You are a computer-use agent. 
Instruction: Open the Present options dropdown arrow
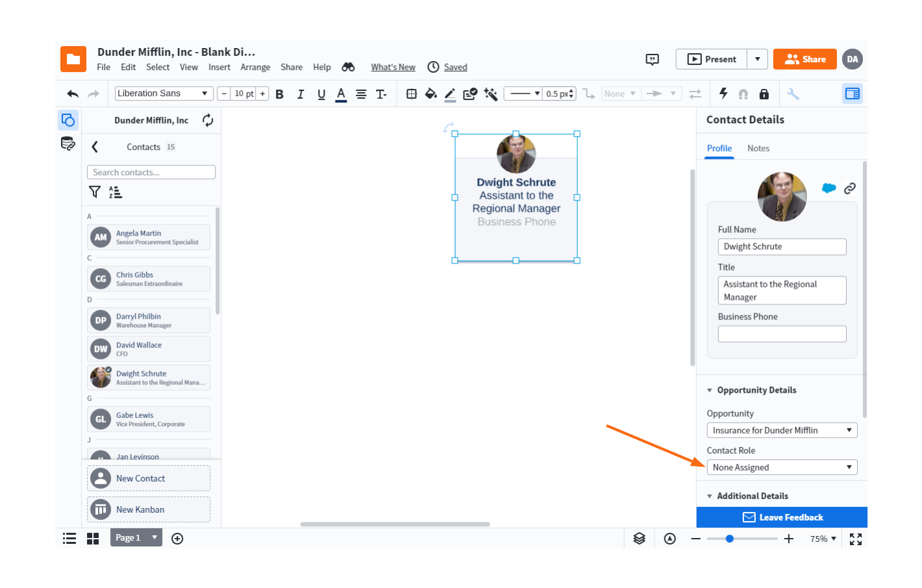(x=757, y=59)
